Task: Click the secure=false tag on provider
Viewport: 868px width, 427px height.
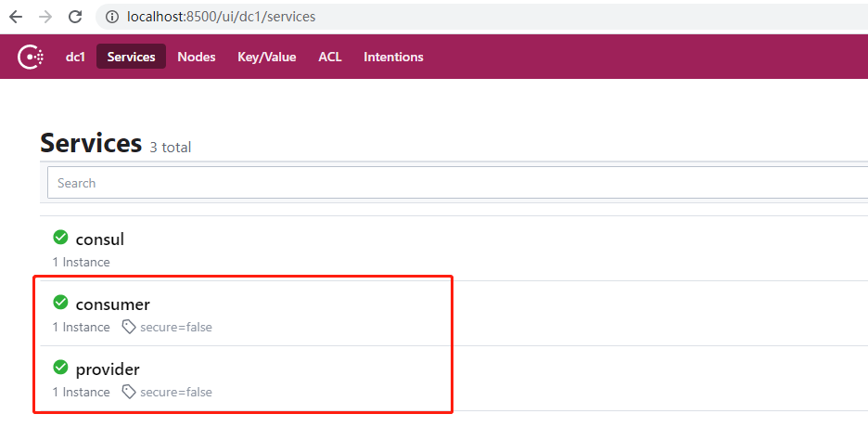Action: (x=176, y=392)
